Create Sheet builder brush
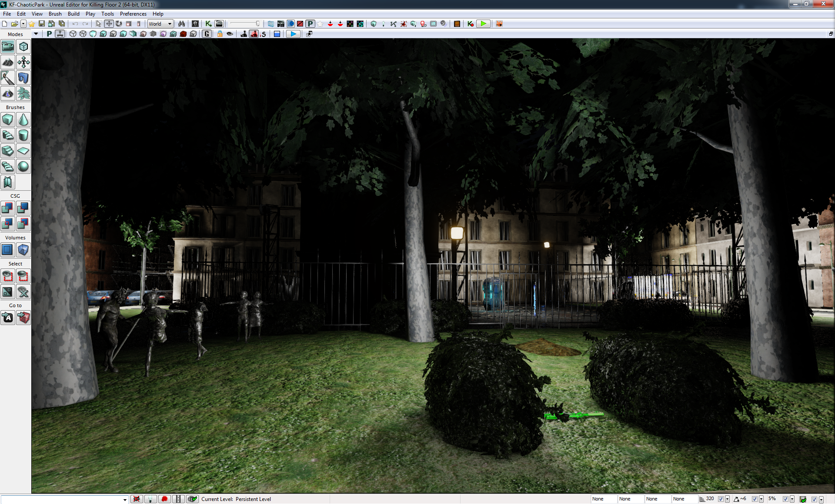835x504 pixels. pyautogui.click(x=23, y=151)
